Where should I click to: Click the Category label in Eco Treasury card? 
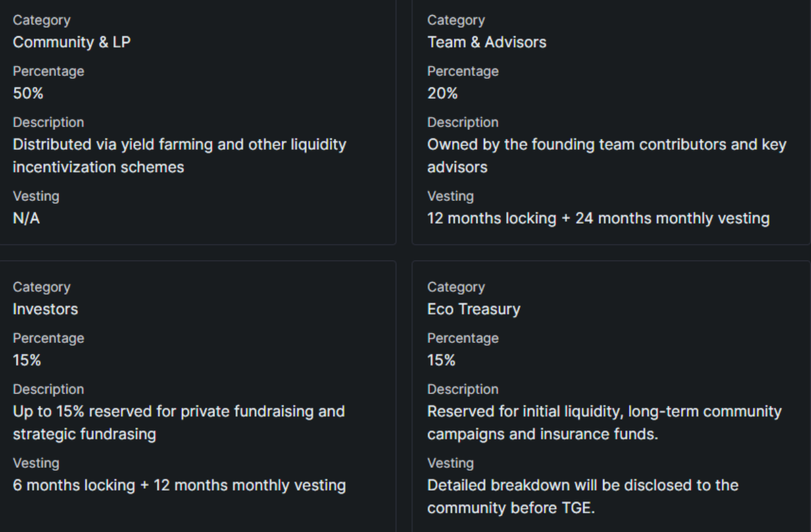[x=456, y=287]
